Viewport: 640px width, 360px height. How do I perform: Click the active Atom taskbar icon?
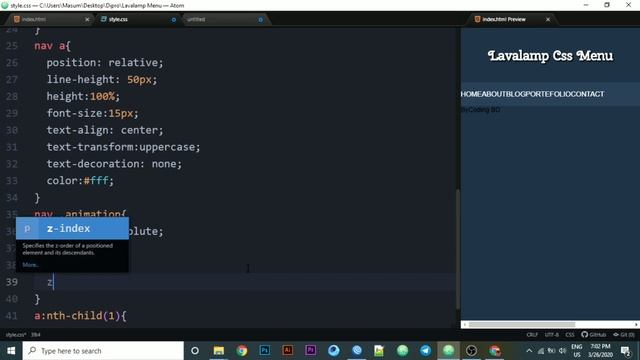(x=448, y=351)
